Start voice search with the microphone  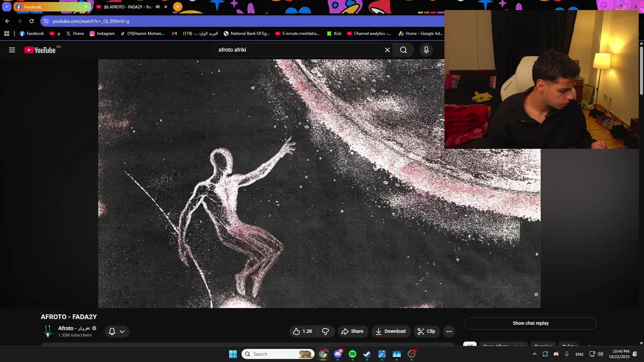pos(426,50)
